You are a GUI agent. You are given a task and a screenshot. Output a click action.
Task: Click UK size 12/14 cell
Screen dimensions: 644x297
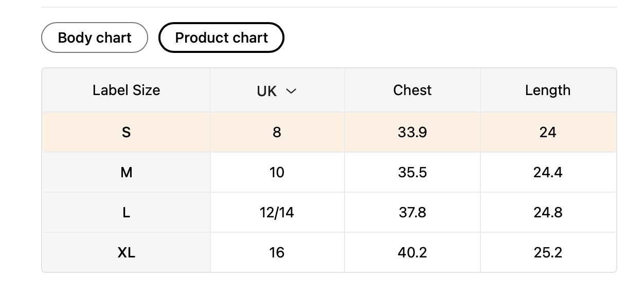(277, 212)
